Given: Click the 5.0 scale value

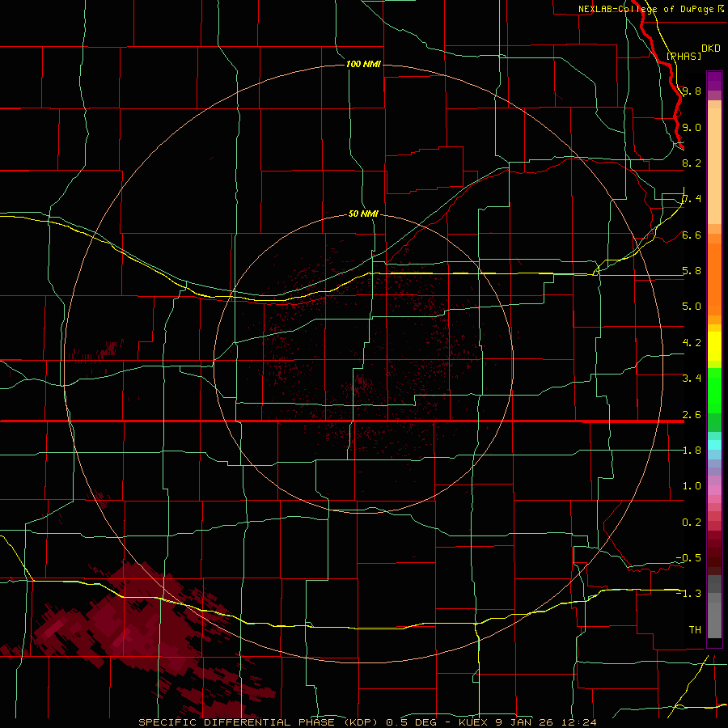Looking at the screenshot, I should pyautogui.click(x=692, y=307).
